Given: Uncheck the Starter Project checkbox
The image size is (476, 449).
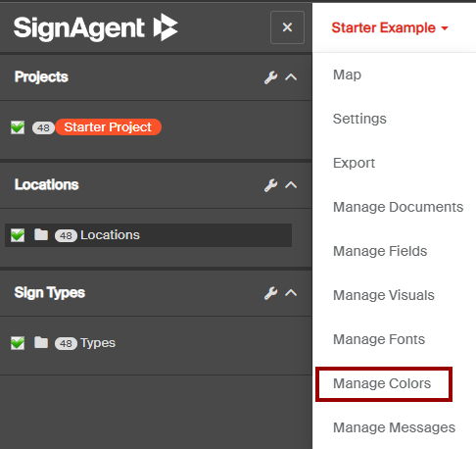Looking at the screenshot, I should coord(18,127).
